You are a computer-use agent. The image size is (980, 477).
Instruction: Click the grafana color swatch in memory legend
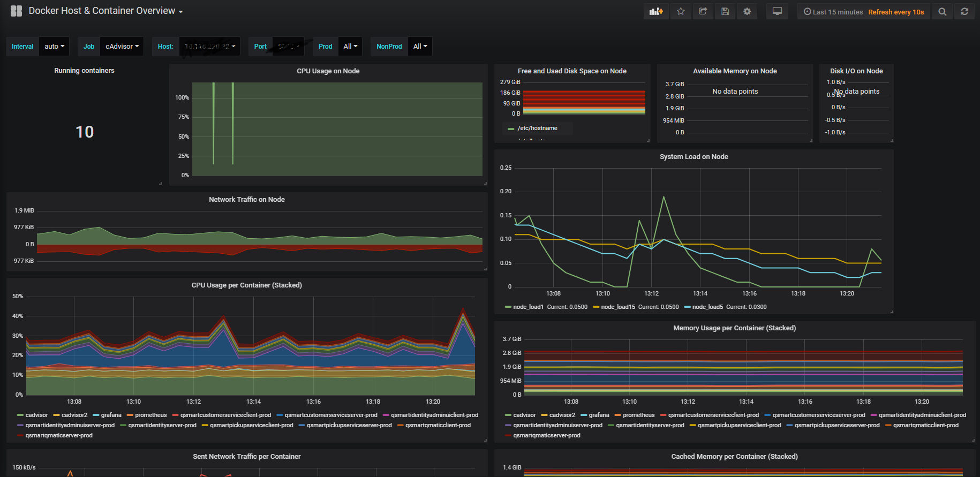pos(584,415)
